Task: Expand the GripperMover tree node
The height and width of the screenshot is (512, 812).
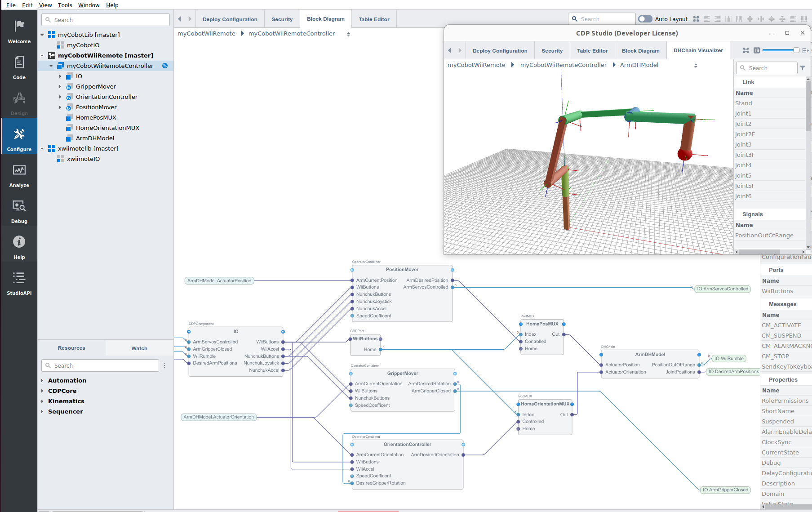Action: 60,86
